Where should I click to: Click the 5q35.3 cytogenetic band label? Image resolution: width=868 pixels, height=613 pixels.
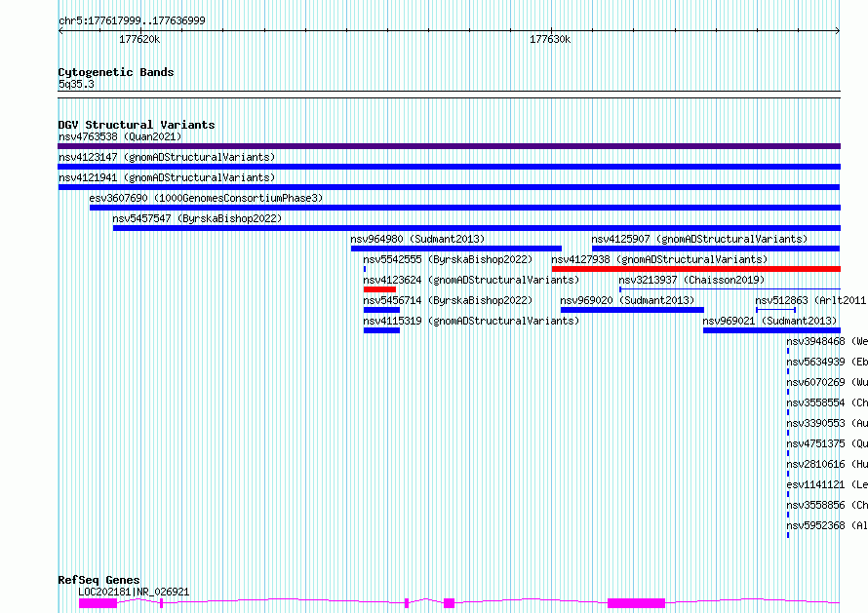tap(76, 84)
